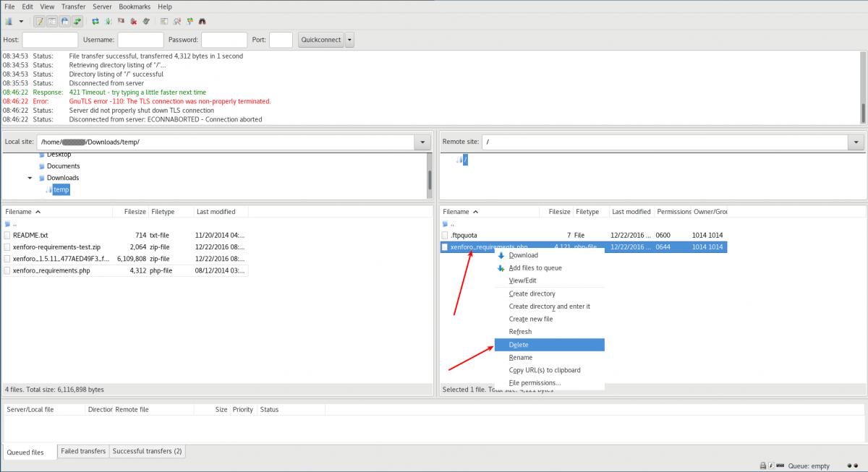
Task: Select Download from the context menu
Action: pyautogui.click(x=522, y=254)
